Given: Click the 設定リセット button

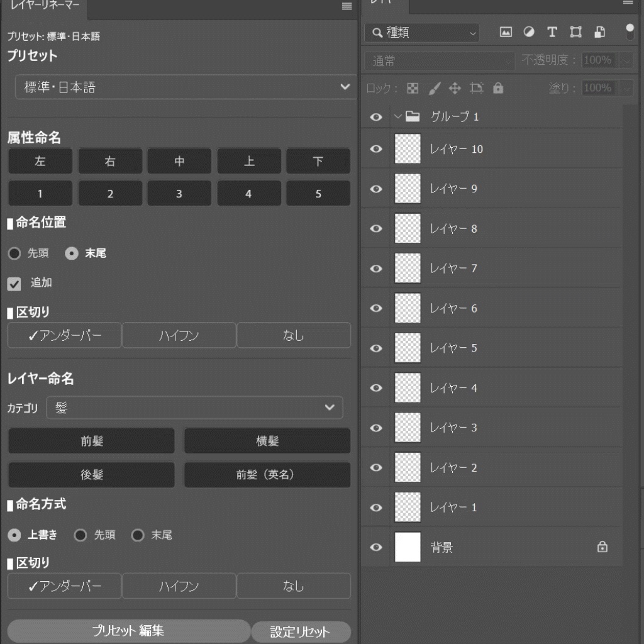Looking at the screenshot, I should click(301, 631).
